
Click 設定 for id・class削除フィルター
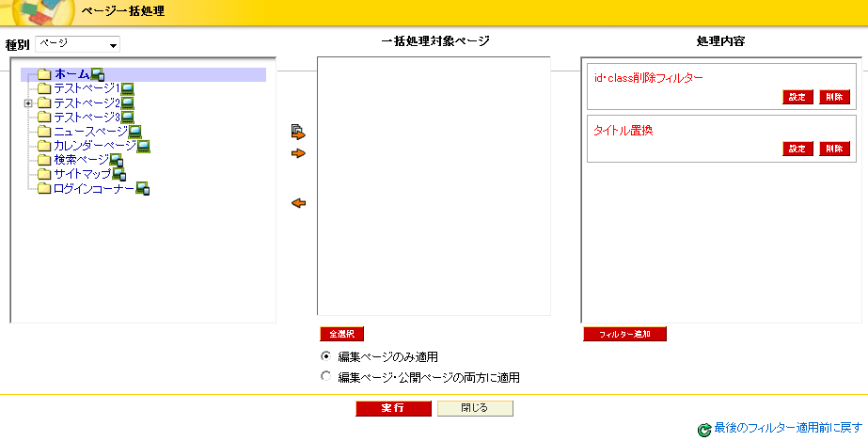(797, 98)
